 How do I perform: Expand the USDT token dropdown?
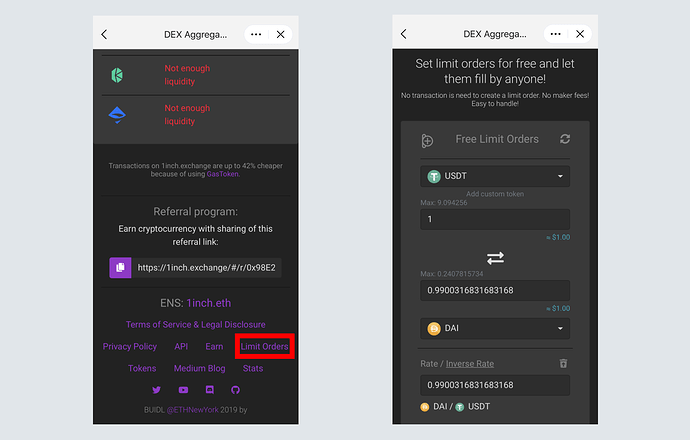point(495,176)
